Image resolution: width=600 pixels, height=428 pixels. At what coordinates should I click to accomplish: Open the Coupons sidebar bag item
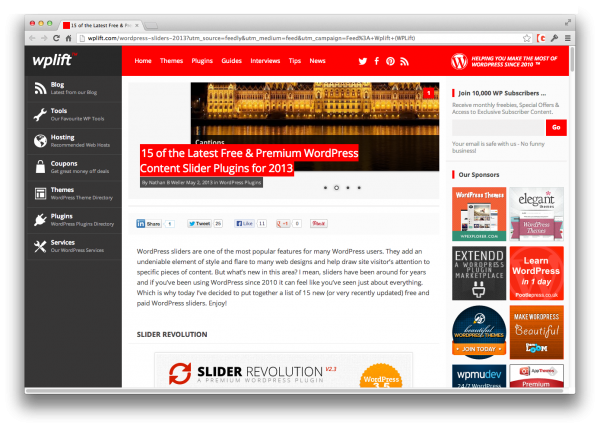[x=73, y=167]
